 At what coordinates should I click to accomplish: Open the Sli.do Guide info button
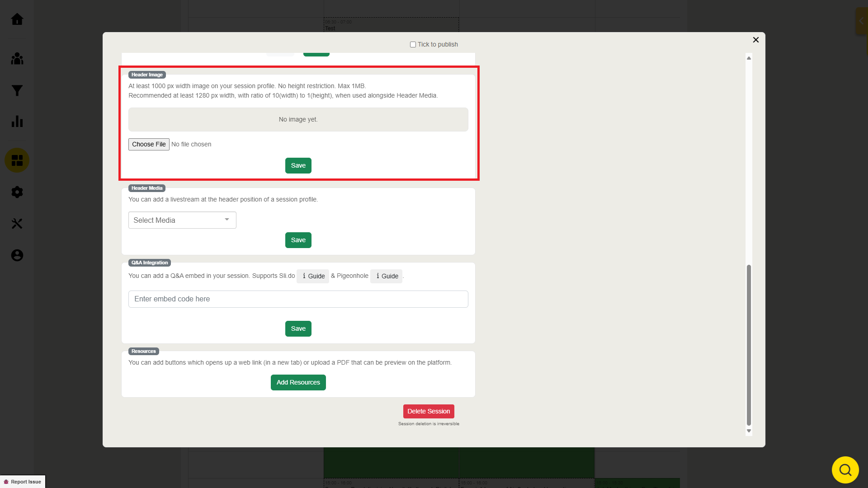click(x=313, y=276)
